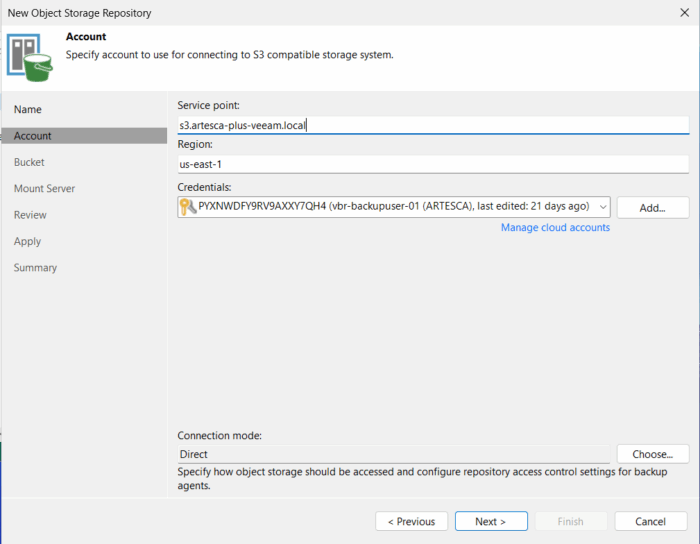Jump to the Review step
This screenshot has width=700, height=544.
[x=30, y=215]
